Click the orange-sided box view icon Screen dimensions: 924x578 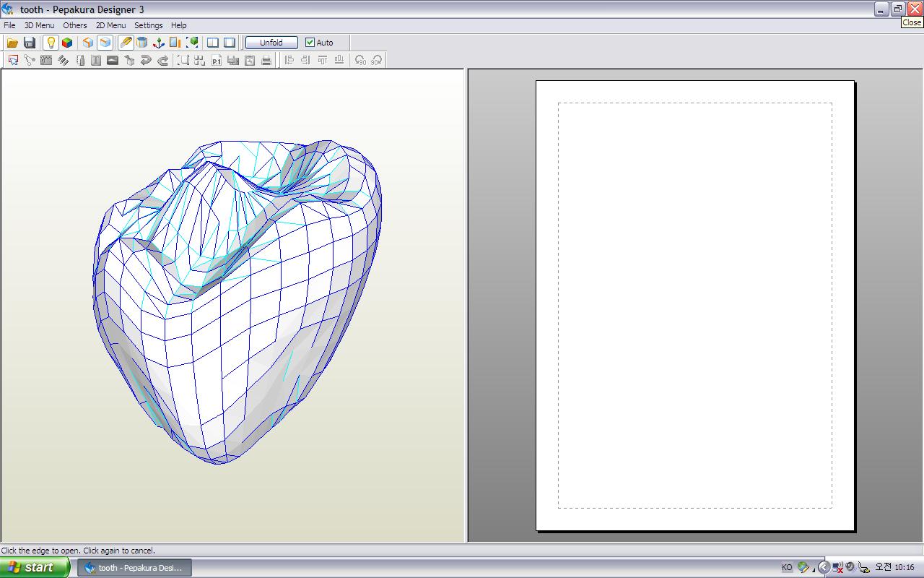87,43
